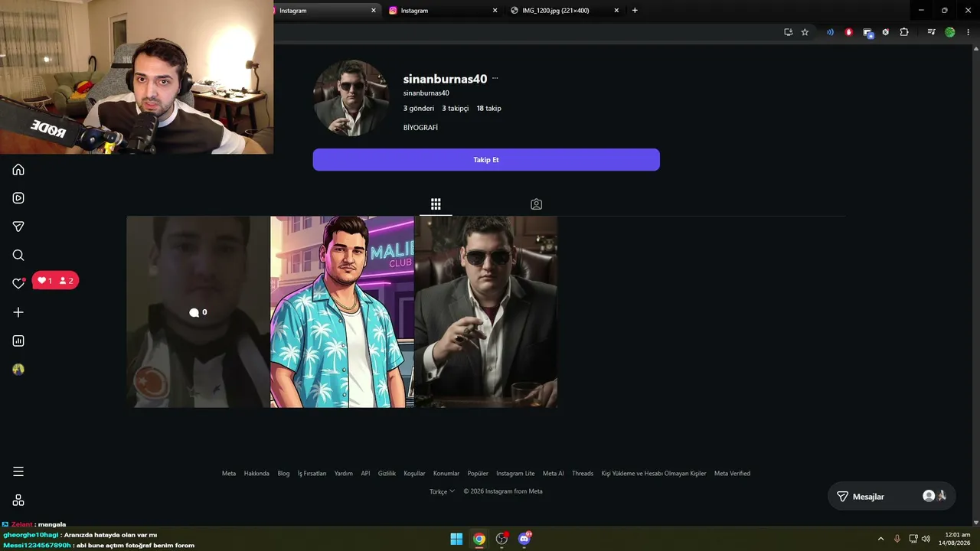980x551 pixels.
Task: Open the suit and sunglasses post
Action: (486, 311)
